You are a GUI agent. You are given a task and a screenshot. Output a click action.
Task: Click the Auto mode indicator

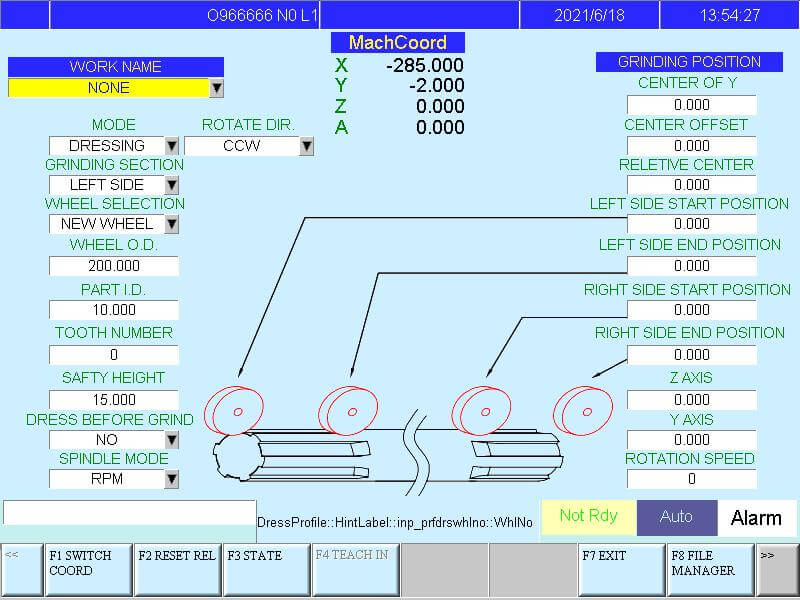(x=677, y=517)
